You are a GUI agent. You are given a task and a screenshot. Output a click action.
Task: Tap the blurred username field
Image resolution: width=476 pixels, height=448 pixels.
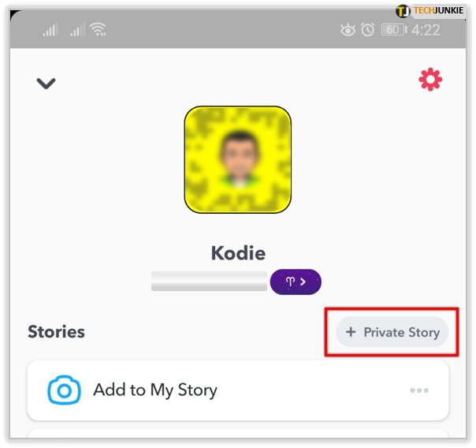(x=209, y=282)
